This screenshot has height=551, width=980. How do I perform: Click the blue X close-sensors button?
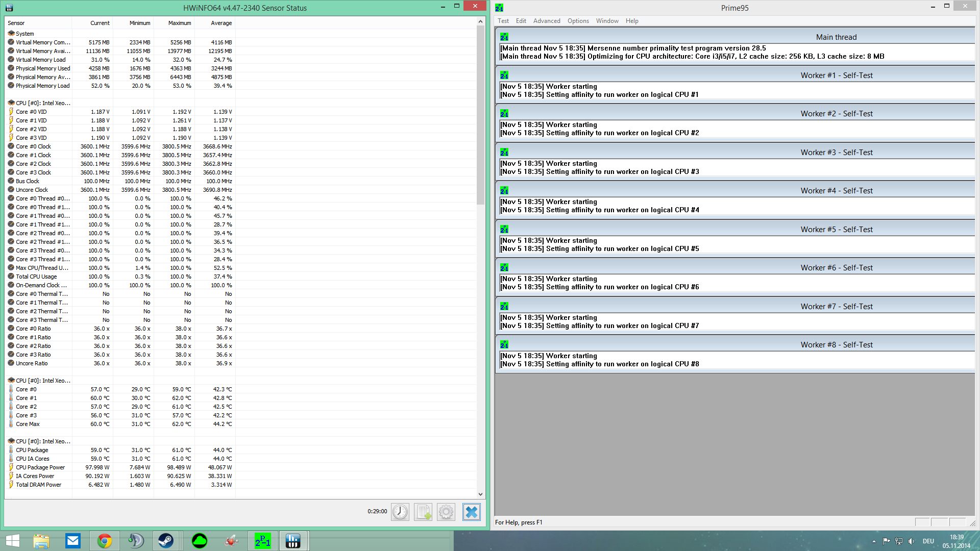point(471,512)
